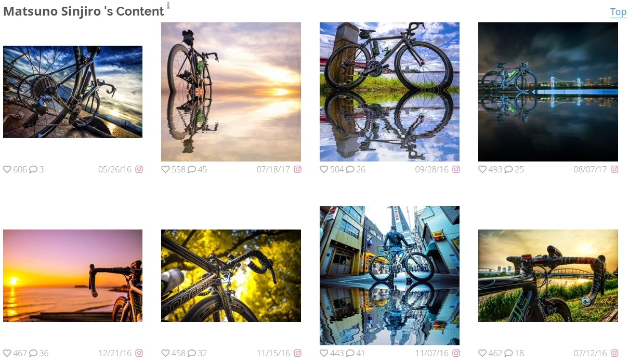
Task: Click the info icon beside the Content heading
Action: (168, 6)
